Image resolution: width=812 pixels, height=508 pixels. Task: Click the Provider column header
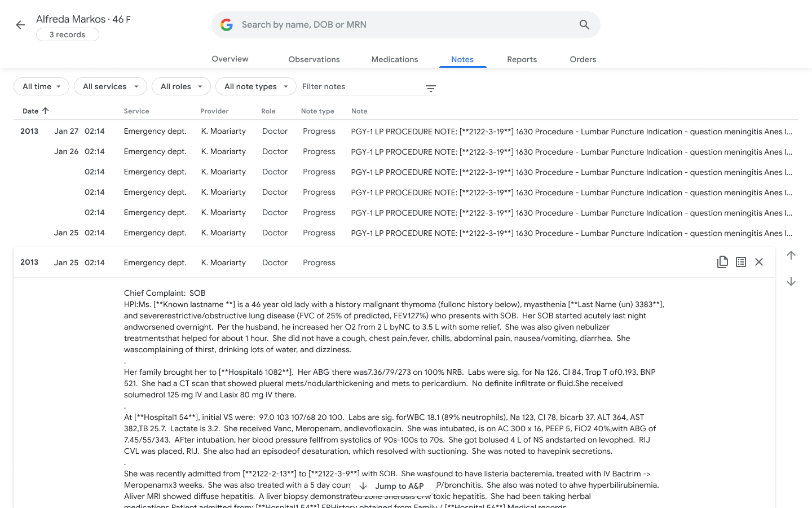click(x=214, y=111)
